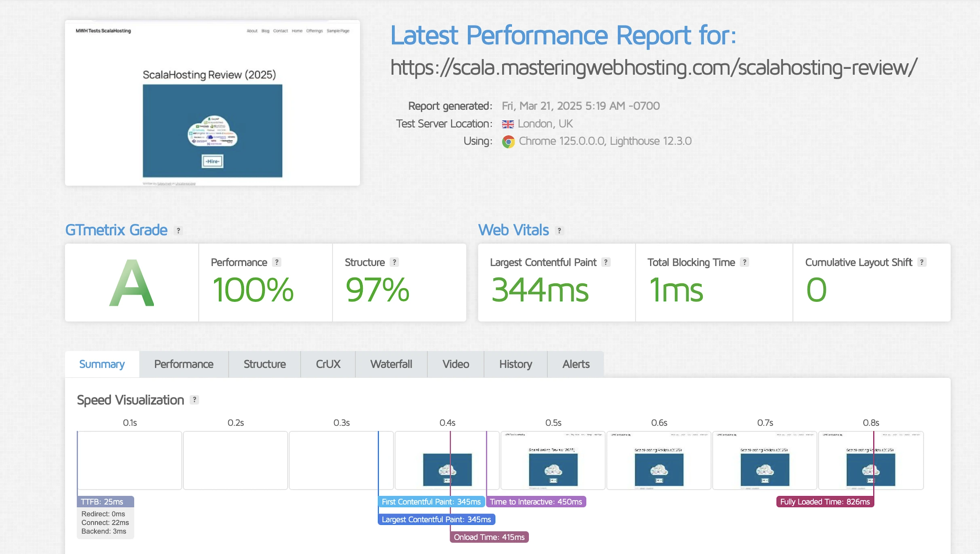Click help icon next to GTmetrix Grade
Viewport: 980px width, 554px height.
click(x=178, y=230)
